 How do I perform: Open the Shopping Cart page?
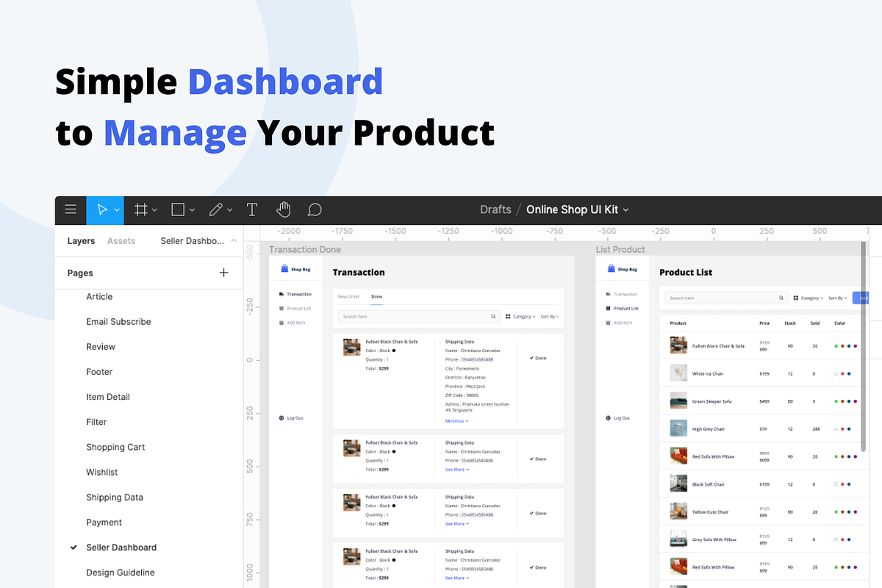115,447
